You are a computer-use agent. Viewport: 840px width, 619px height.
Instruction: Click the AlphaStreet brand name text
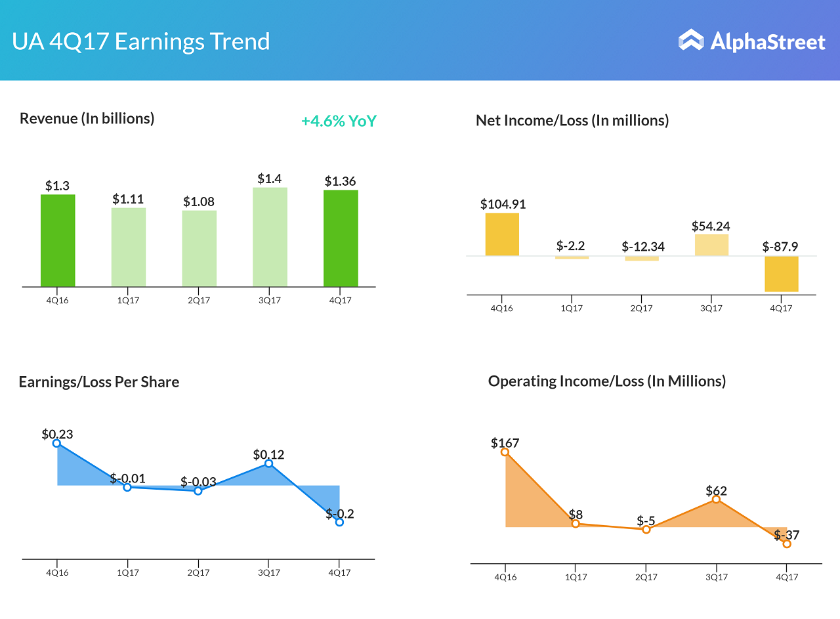click(x=767, y=42)
